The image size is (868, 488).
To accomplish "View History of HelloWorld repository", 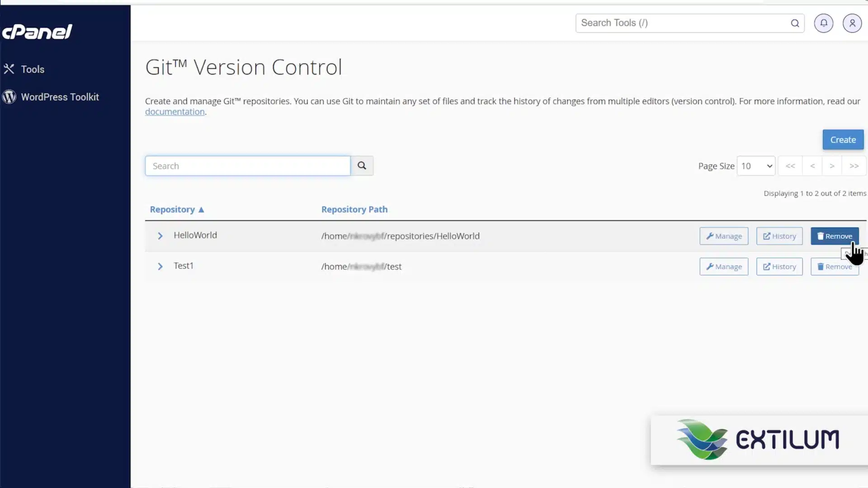I will pyautogui.click(x=779, y=236).
